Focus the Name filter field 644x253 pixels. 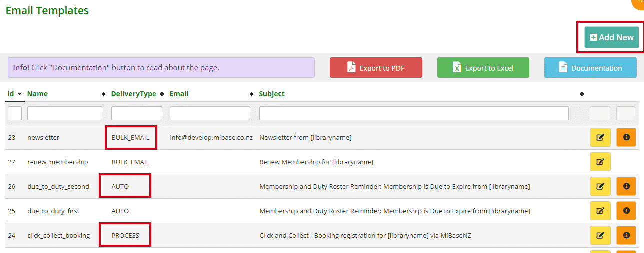(x=65, y=113)
